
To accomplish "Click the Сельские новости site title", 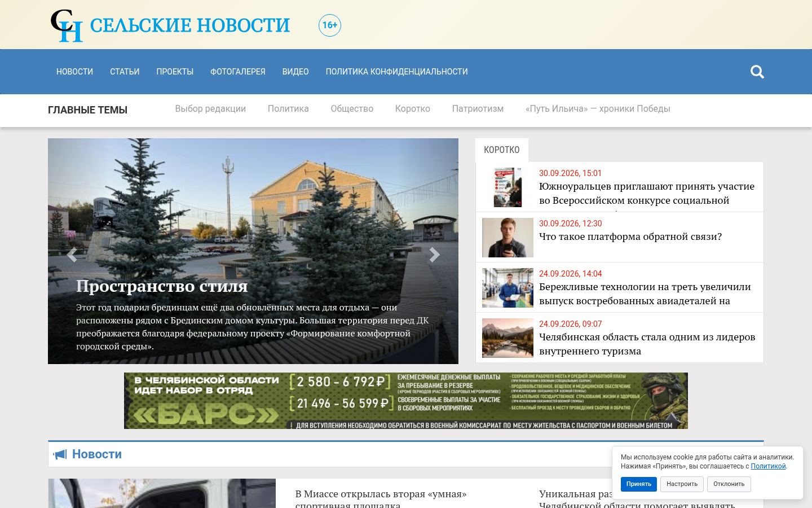I will [x=190, y=25].
